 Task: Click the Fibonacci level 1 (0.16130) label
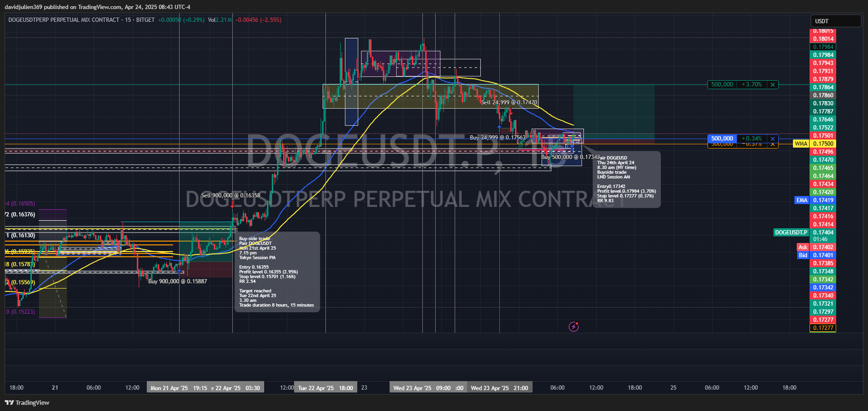click(20, 235)
